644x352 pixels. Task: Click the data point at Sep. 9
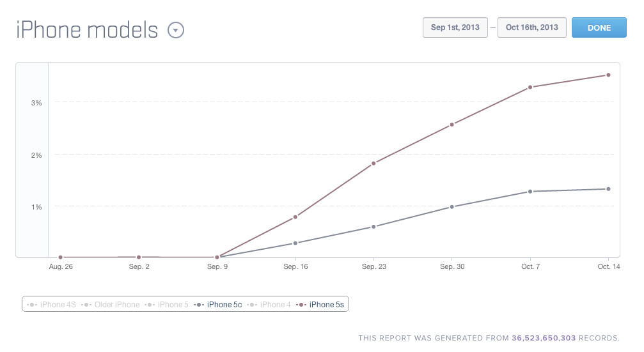coord(217,257)
